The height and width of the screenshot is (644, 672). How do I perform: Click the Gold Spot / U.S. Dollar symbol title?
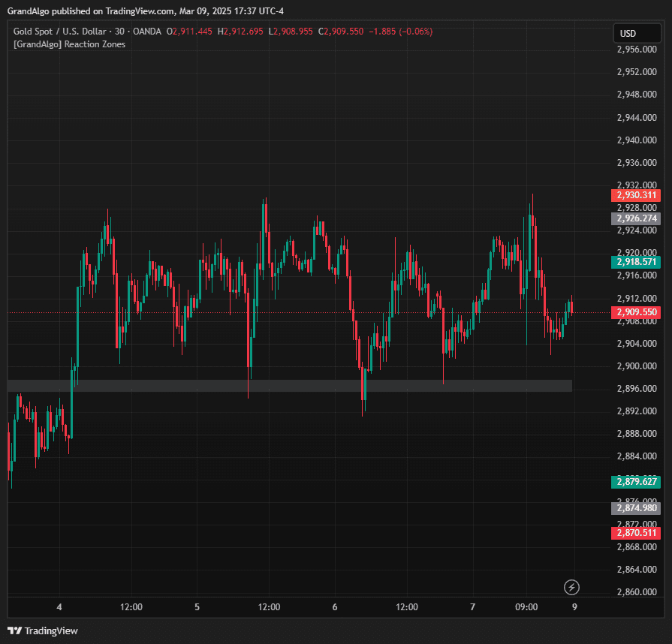(60, 32)
